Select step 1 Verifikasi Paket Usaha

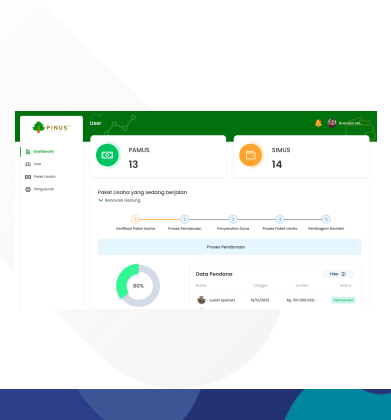click(x=135, y=219)
